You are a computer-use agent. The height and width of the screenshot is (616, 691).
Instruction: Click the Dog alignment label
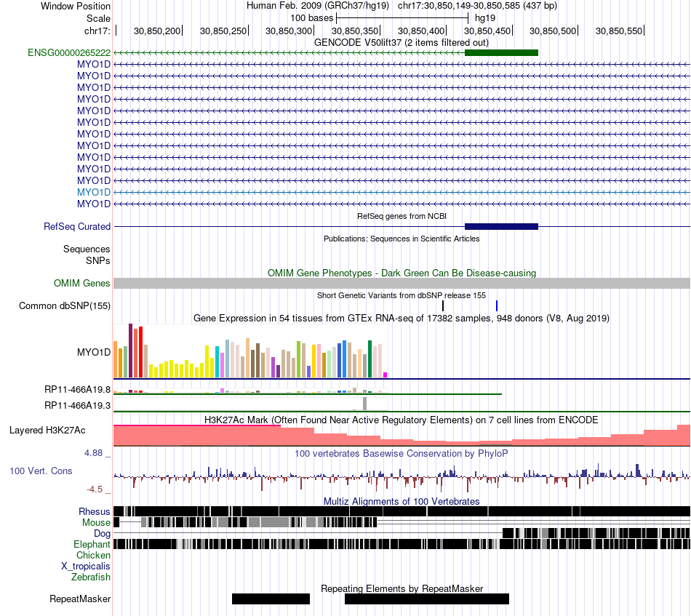point(102,534)
